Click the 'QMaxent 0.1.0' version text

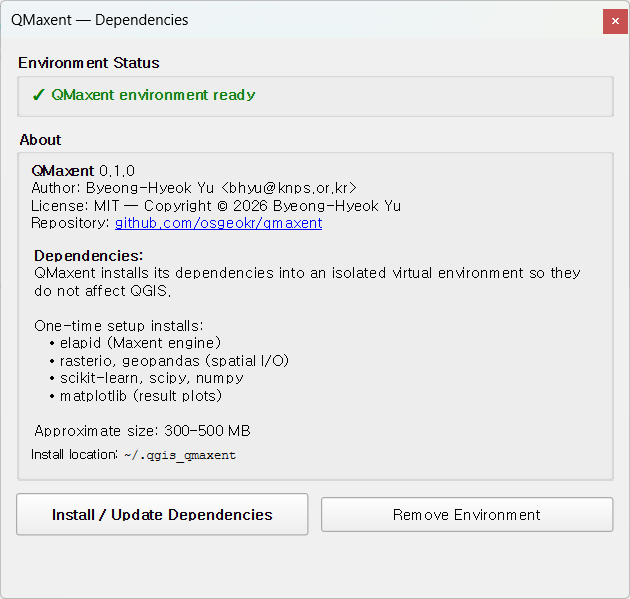point(83,171)
